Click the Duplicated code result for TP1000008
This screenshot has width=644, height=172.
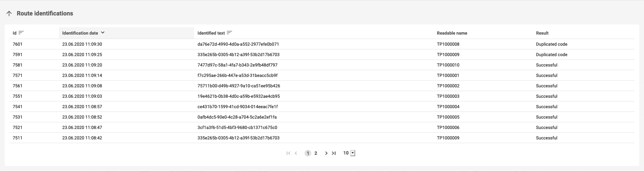[551, 44]
